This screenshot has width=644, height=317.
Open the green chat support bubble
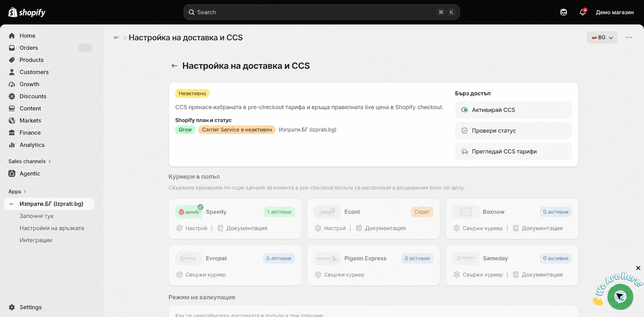click(x=620, y=297)
